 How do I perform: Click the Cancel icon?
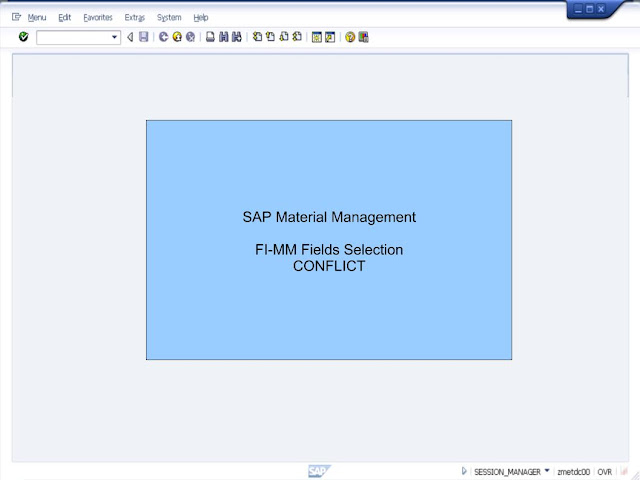190,37
